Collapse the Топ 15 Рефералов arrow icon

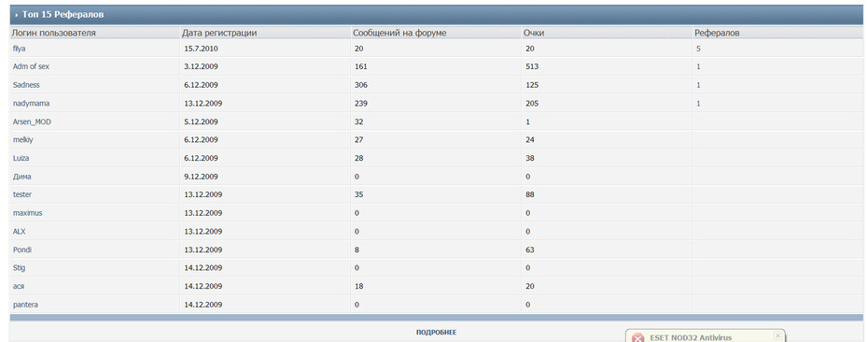(17, 15)
